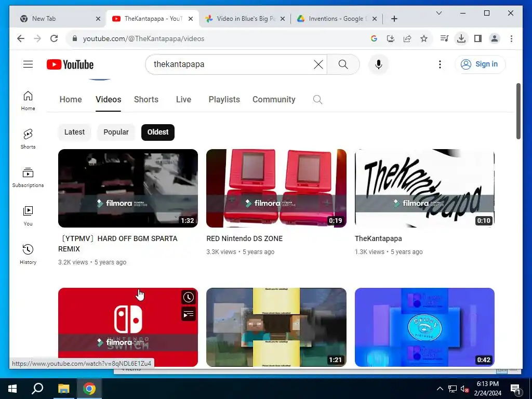Open Windows Start menu
The image size is (532, 399).
pyautogui.click(x=12, y=389)
